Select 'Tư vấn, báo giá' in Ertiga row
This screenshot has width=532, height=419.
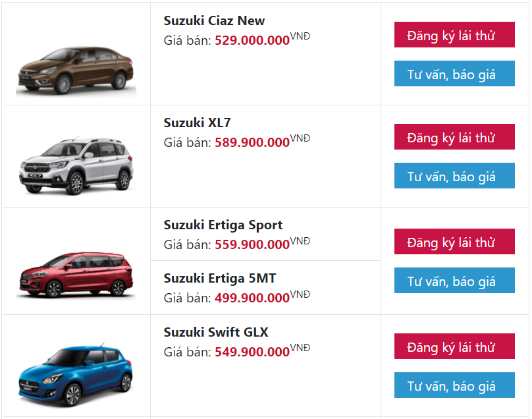pyautogui.click(x=454, y=280)
